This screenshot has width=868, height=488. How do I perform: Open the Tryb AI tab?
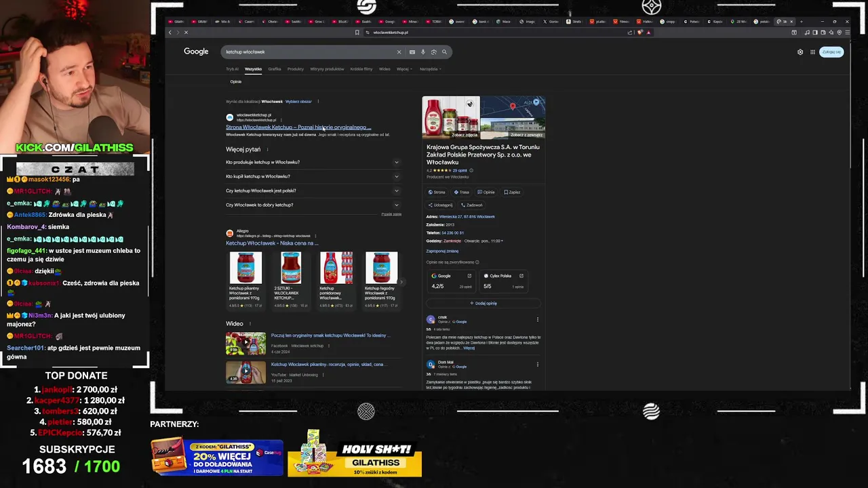pos(232,69)
